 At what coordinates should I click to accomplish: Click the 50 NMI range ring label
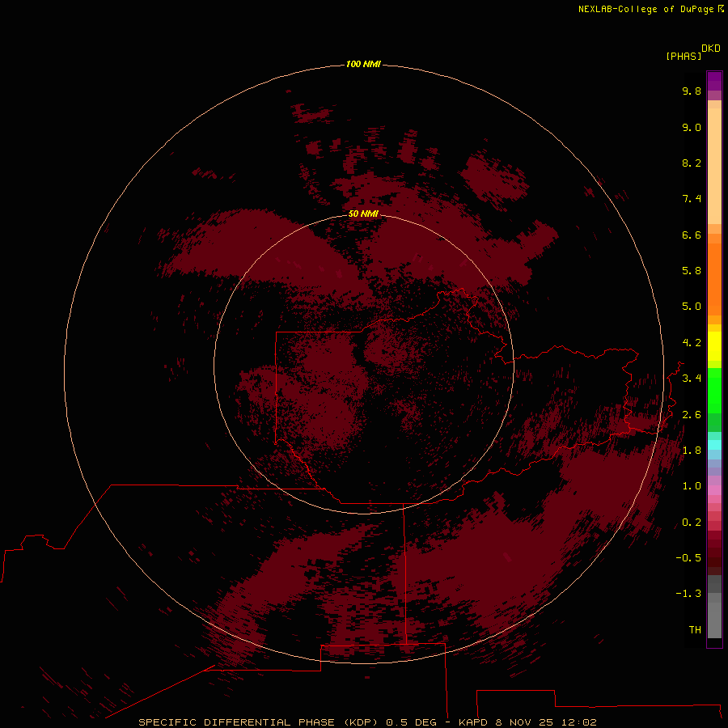point(363,214)
